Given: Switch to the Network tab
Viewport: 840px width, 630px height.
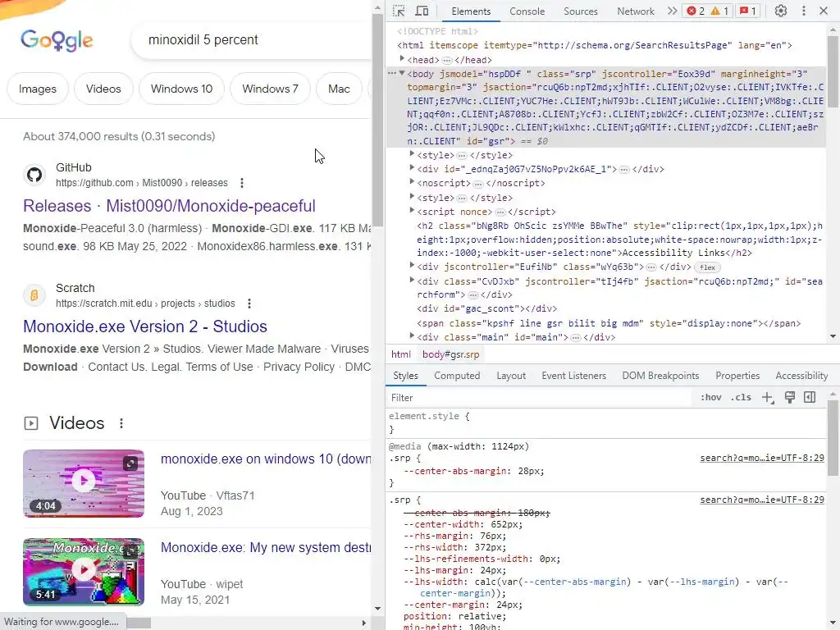Looking at the screenshot, I should tap(636, 11).
